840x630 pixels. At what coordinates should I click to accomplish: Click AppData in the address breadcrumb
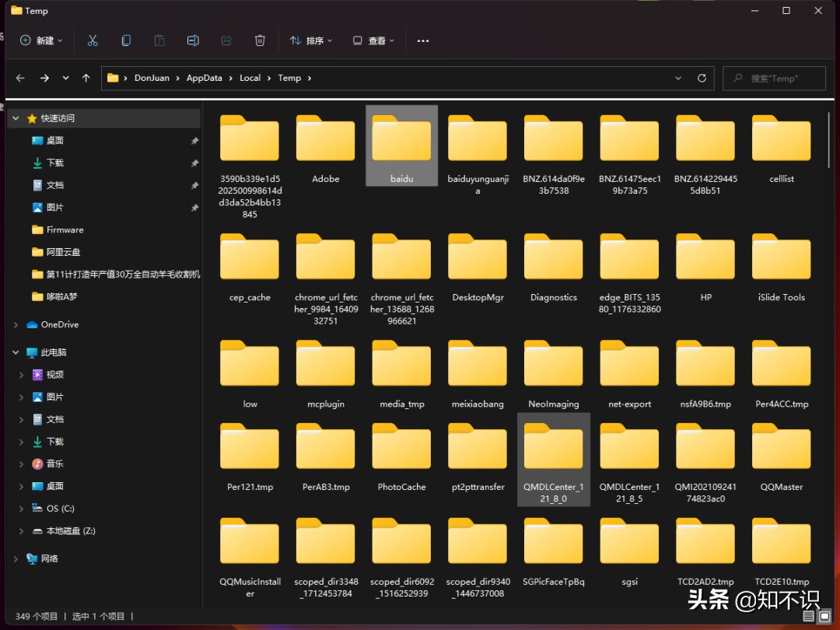pos(204,79)
